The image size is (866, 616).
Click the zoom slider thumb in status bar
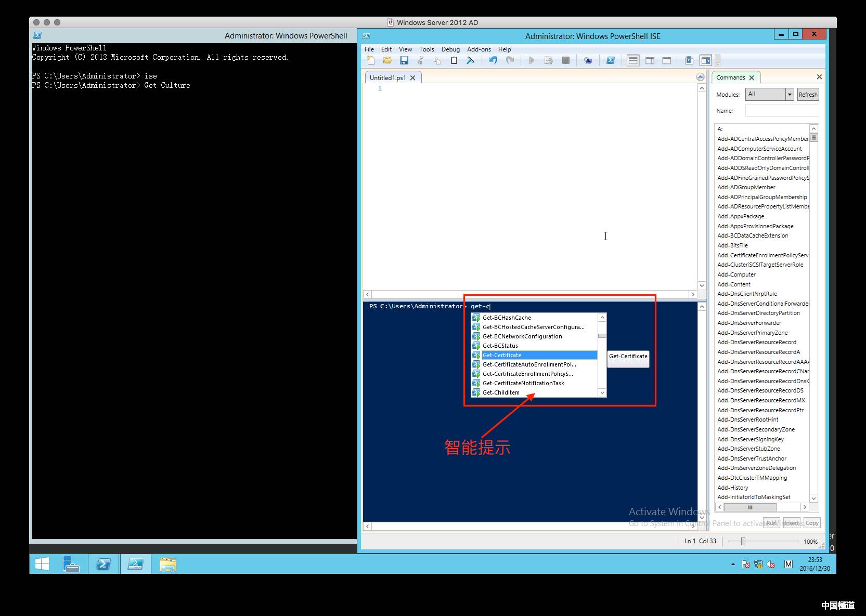(743, 542)
